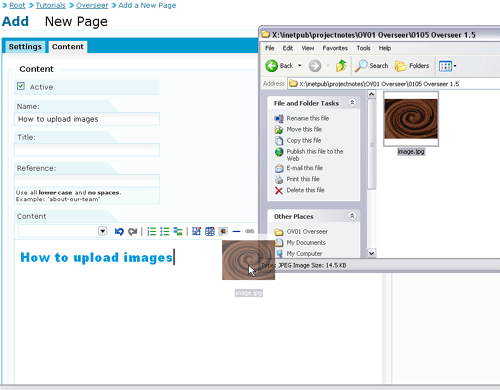Screen dimensions: 500x390
Task: Collapse the File and Folder Tasks panel
Action: [352, 103]
